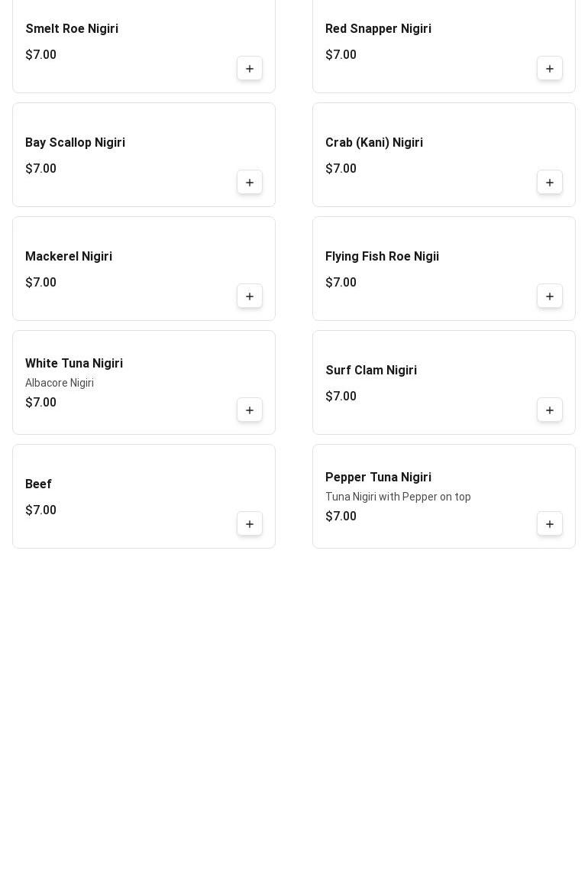Add Red Snapper Nigiri using plus icon
This screenshot has height=881, width=588.
(x=550, y=69)
